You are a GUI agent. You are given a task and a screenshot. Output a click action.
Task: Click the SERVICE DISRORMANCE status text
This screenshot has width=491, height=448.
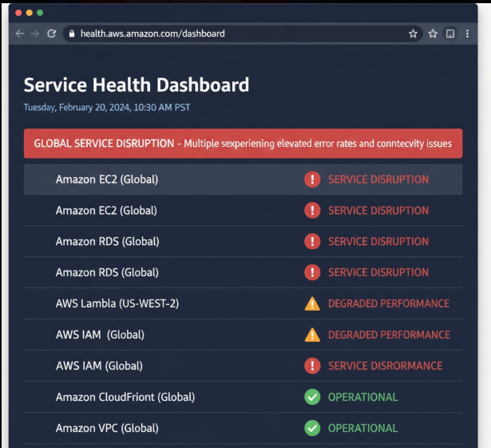385,366
